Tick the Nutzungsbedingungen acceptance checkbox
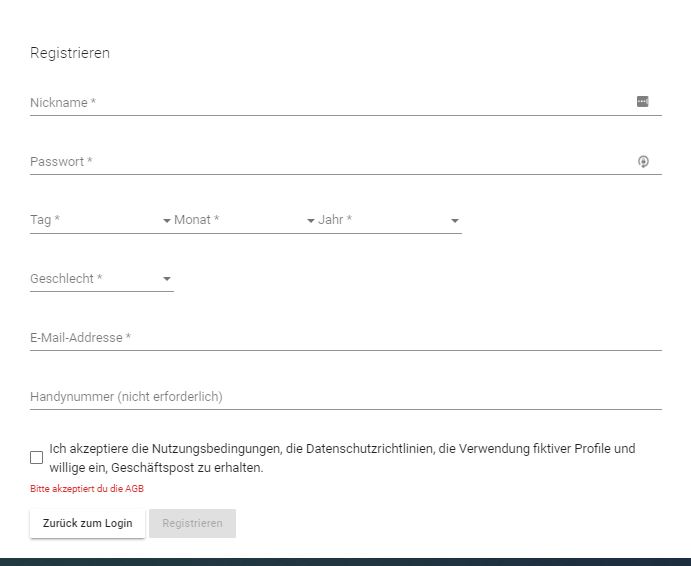 37,458
